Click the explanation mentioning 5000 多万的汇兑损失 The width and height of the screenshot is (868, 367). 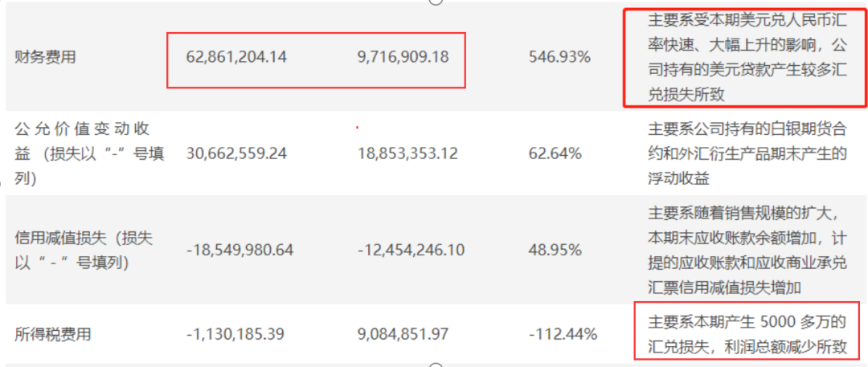pyautogui.click(x=747, y=334)
